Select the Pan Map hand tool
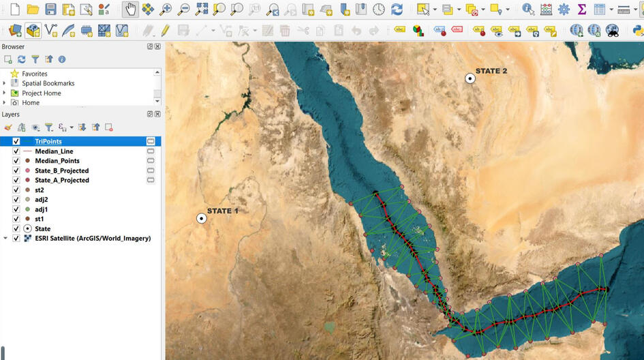Screen dimensions: 644x360 (130, 10)
